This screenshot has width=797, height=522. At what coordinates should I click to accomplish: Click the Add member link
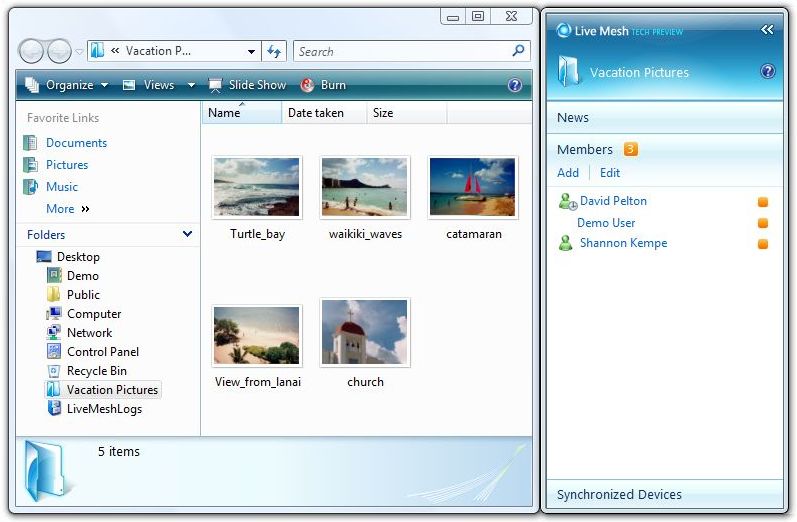pos(567,173)
